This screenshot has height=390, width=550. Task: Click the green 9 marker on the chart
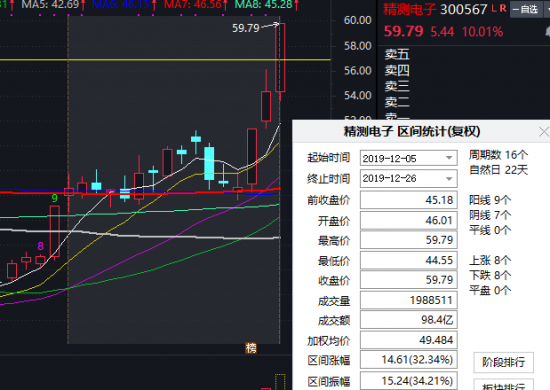tap(54, 198)
